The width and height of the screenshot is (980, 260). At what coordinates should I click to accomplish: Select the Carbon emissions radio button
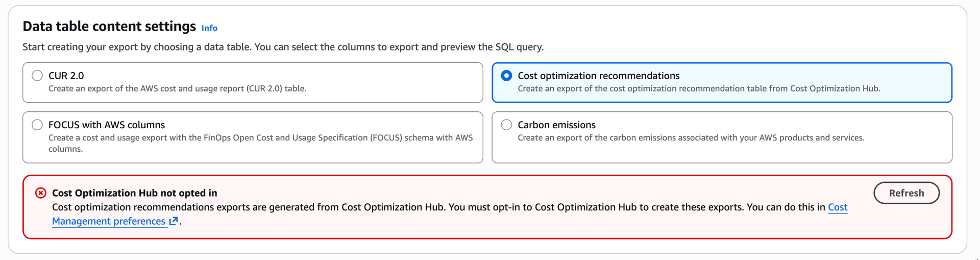coord(506,125)
